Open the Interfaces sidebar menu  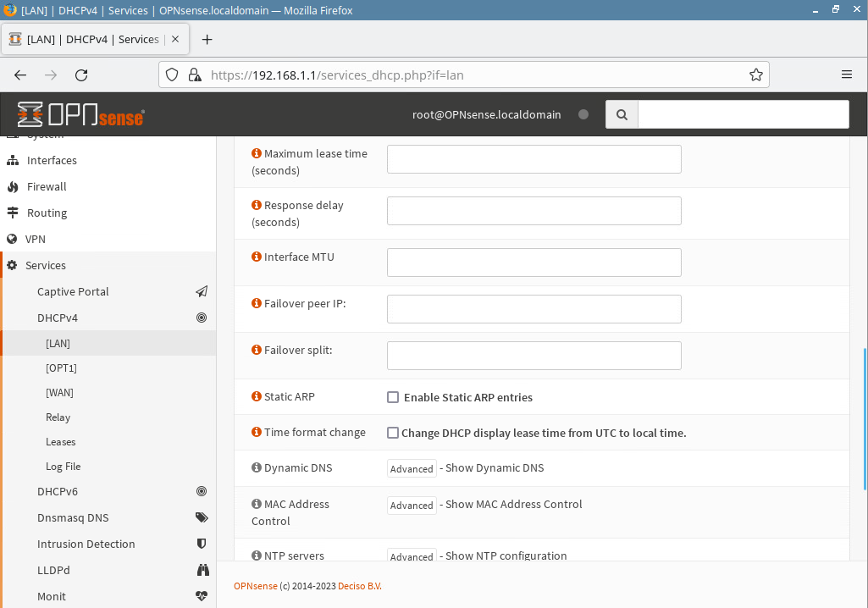pyautogui.click(x=52, y=160)
